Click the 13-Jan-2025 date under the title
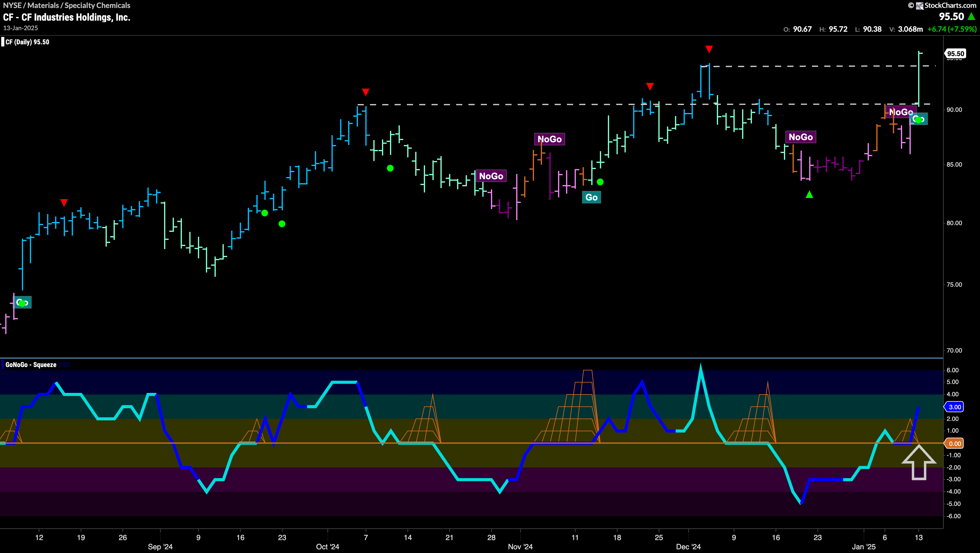The height and width of the screenshot is (553, 980). coord(21,28)
